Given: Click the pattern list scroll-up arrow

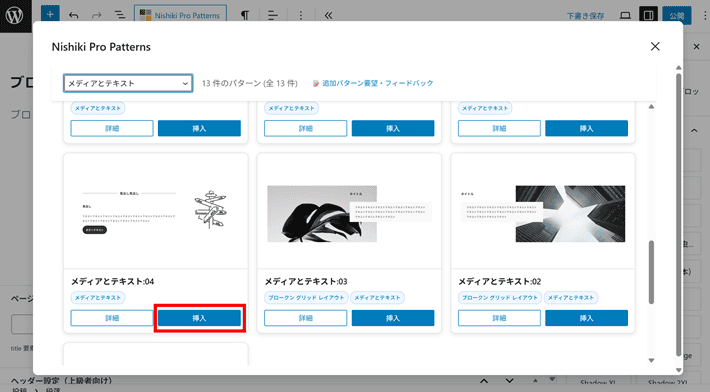Looking at the screenshot, I should click(x=651, y=107).
